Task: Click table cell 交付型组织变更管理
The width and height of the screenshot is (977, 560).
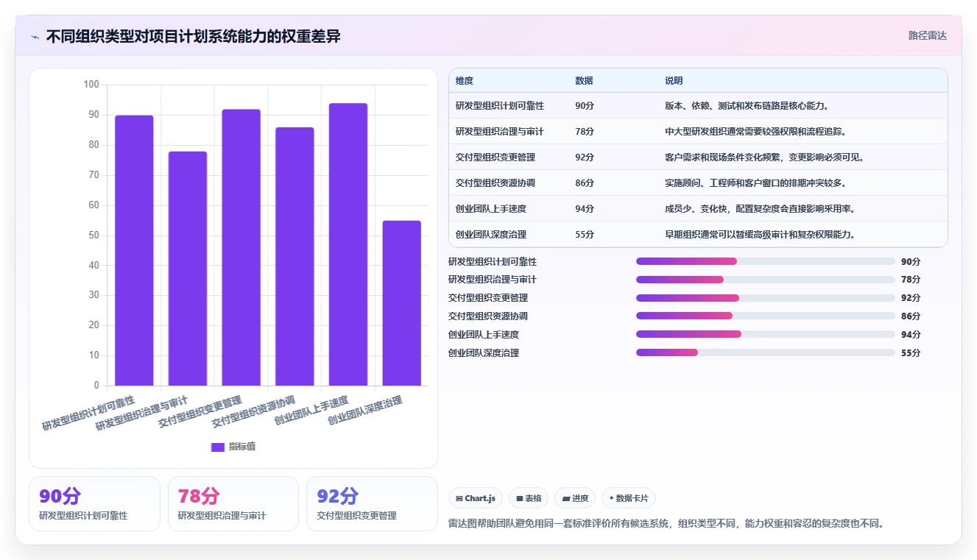Action: click(495, 157)
